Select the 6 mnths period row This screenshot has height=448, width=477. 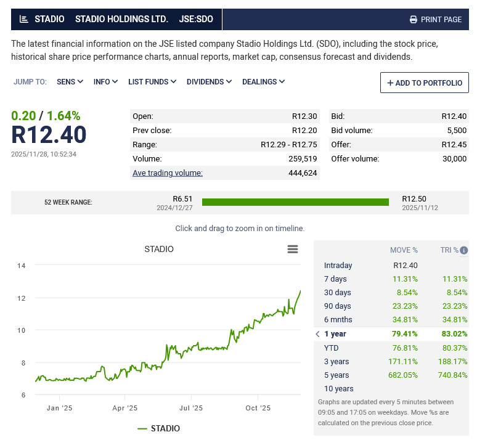tap(391, 320)
